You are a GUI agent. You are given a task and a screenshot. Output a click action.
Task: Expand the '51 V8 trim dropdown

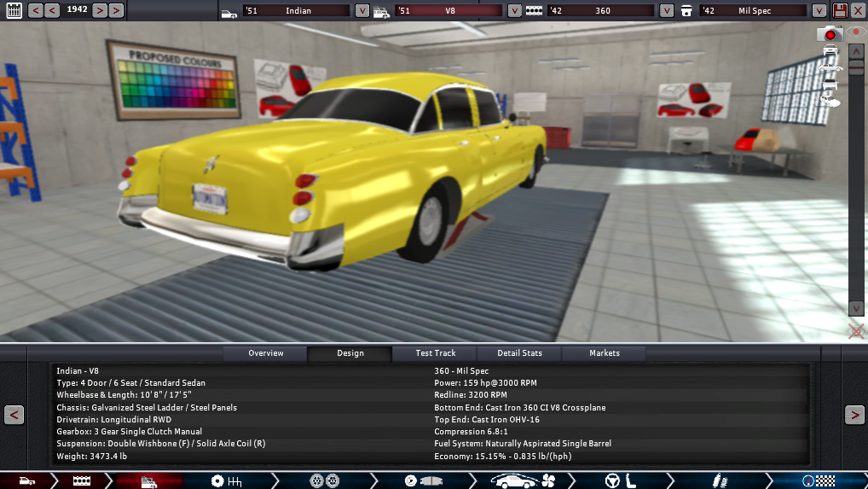click(x=514, y=11)
